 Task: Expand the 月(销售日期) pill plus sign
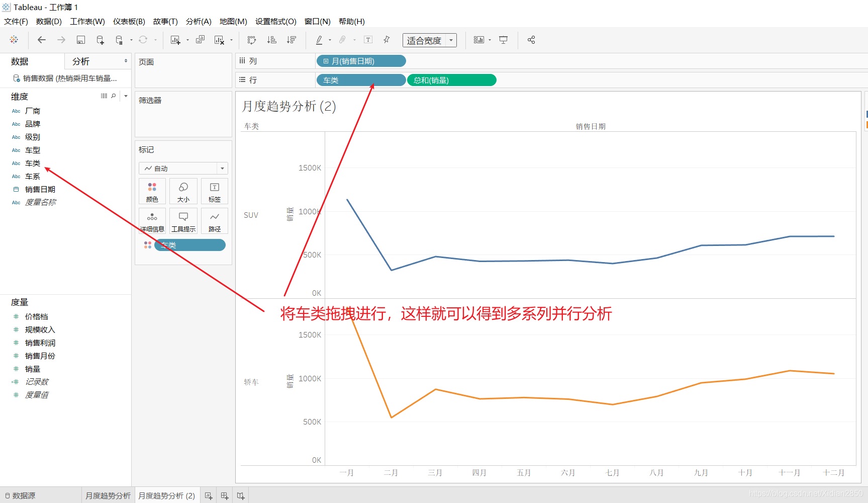pos(326,61)
